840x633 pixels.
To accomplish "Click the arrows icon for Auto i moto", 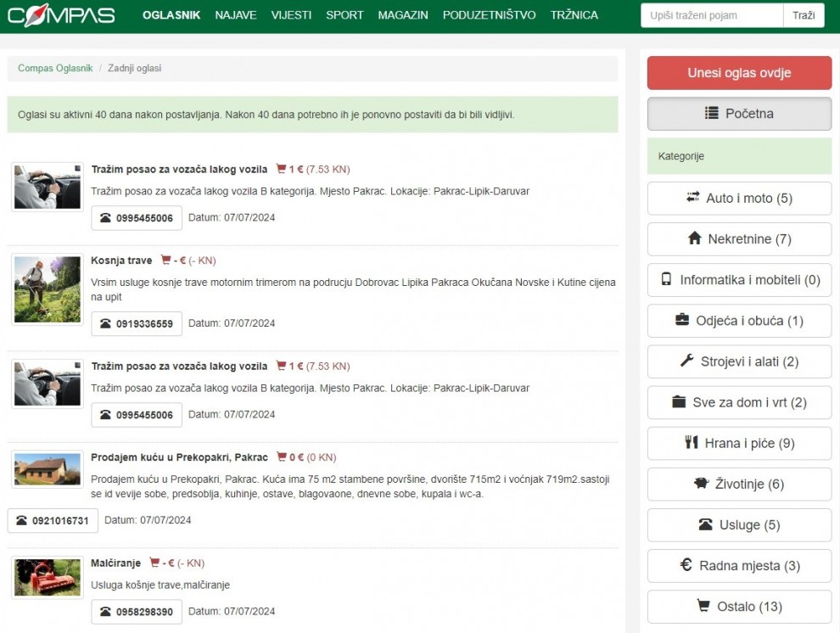I will click(693, 198).
